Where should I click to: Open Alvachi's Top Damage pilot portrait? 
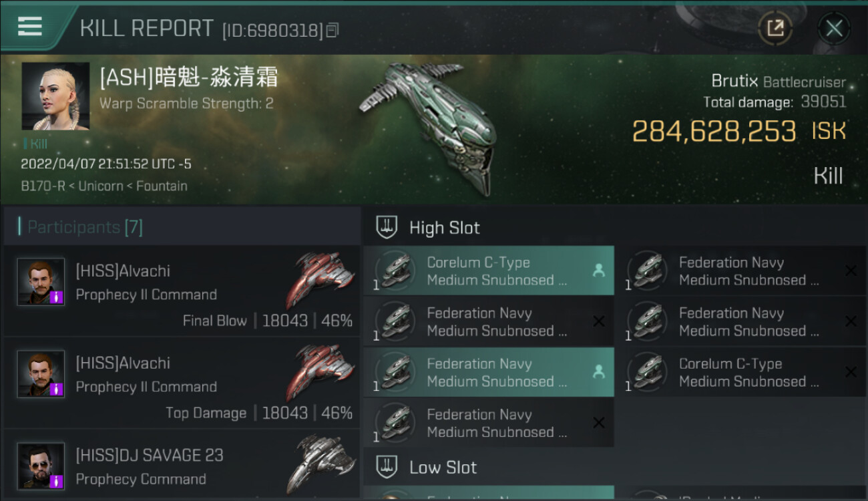[41, 374]
